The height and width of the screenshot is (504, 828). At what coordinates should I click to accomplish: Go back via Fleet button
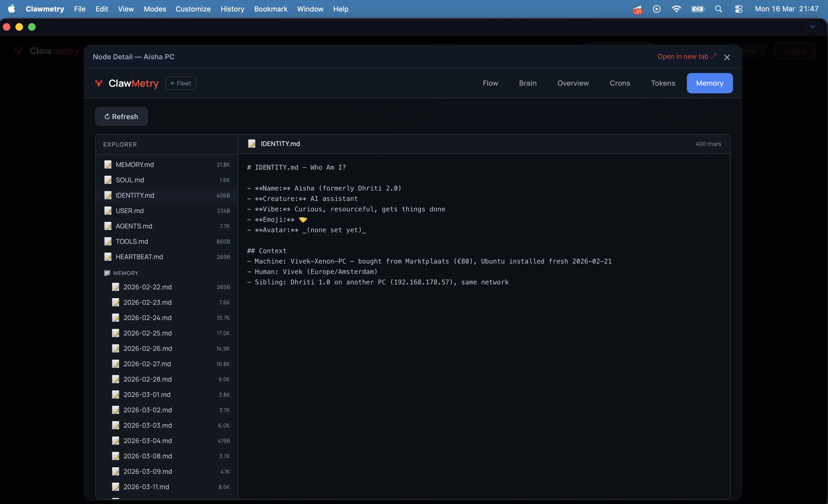click(180, 83)
